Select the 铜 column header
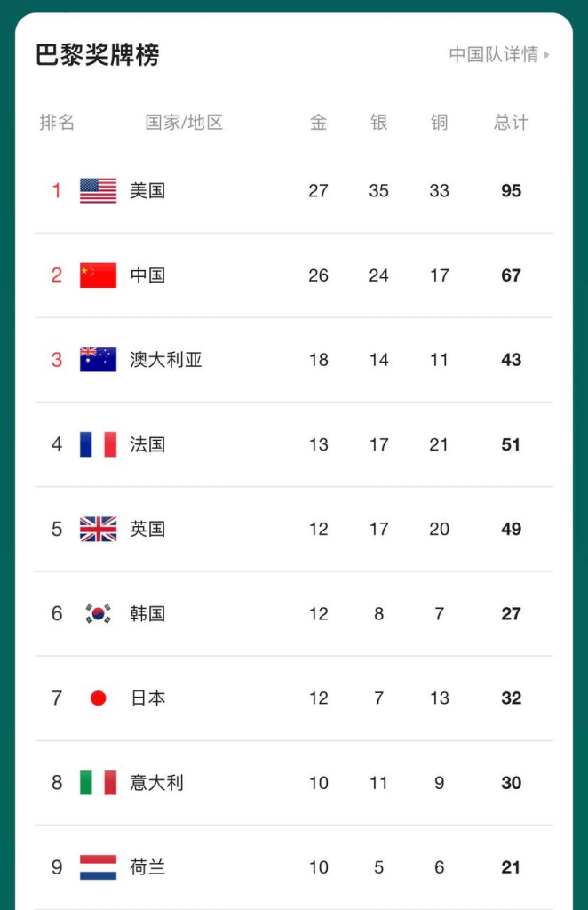This screenshot has width=588, height=910. pyautogui.click(x=439, y=123)
